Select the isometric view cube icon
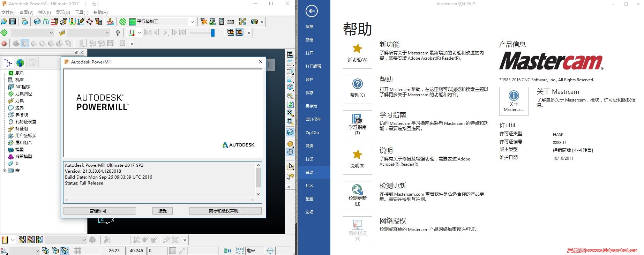 (290, 88)
